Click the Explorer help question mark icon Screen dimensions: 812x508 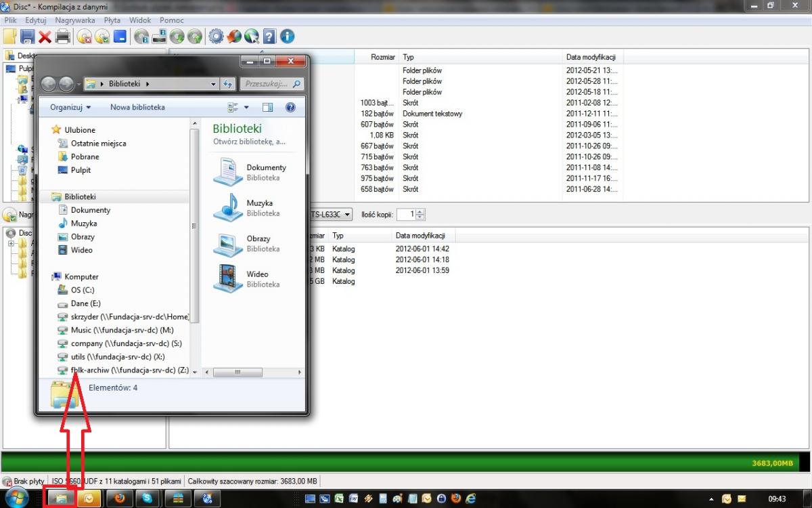click(x=290, y=107)
